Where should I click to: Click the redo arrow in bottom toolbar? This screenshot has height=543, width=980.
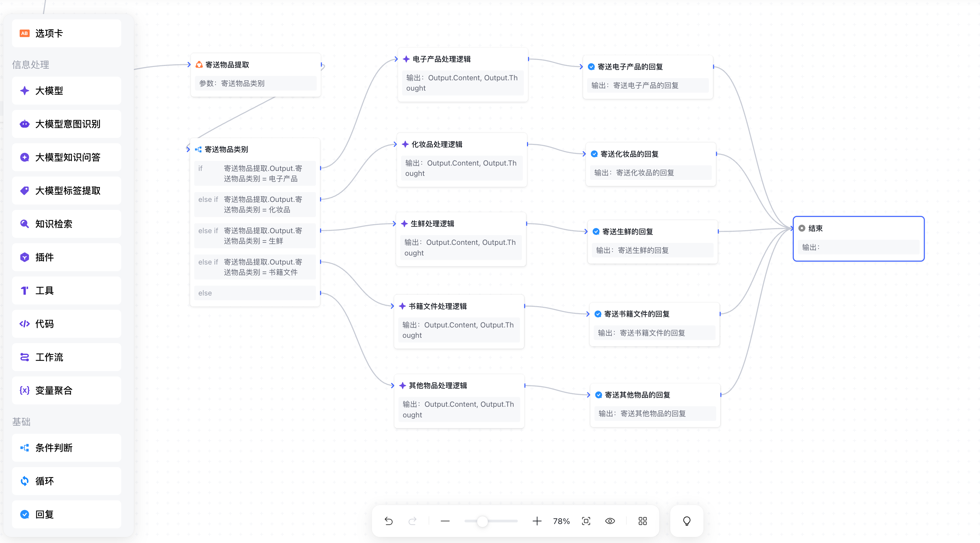412,521
